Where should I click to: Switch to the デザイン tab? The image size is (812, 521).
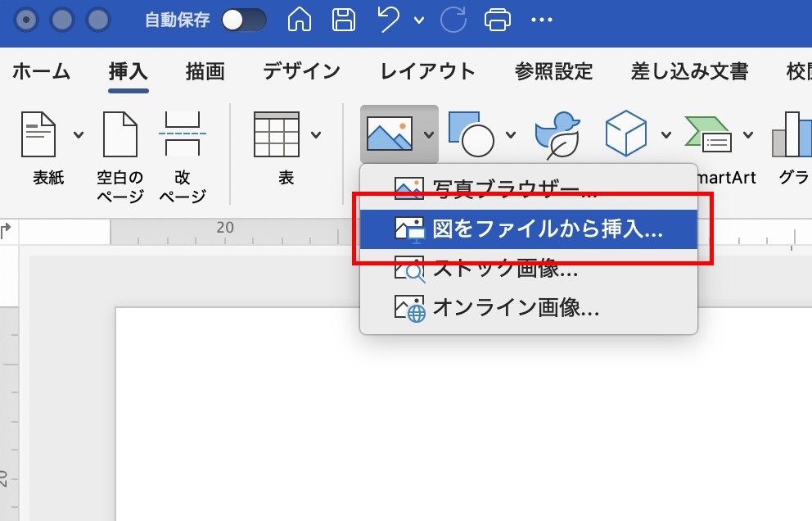point(301,72)
